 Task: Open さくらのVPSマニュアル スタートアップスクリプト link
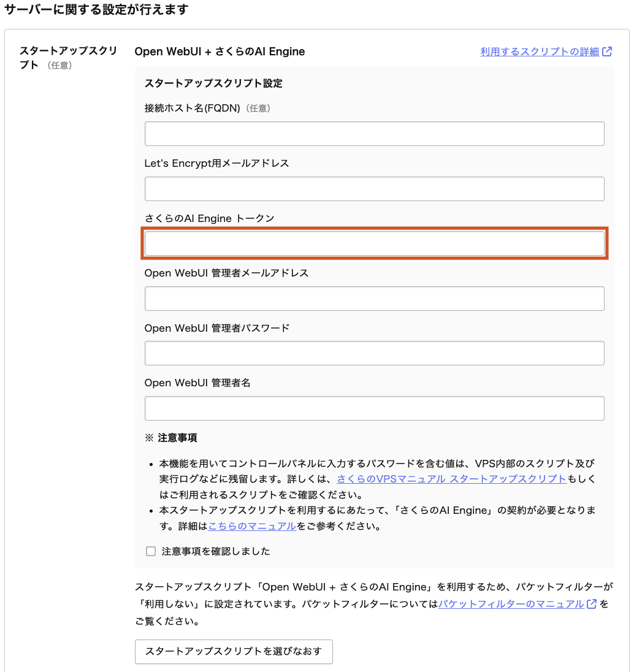pyautogui.click(x=451, y=479)
